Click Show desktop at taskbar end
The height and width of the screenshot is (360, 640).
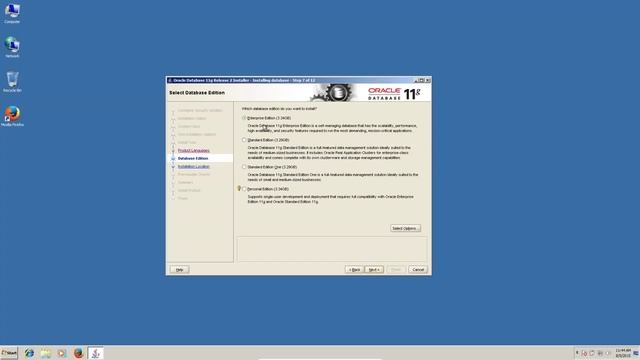click(636, 353)
